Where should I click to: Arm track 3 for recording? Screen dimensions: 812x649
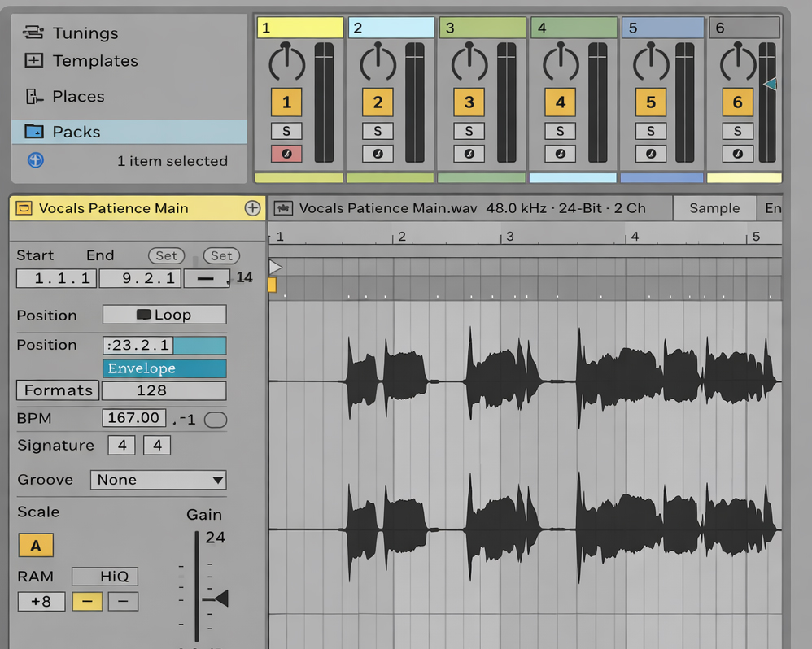469,154
